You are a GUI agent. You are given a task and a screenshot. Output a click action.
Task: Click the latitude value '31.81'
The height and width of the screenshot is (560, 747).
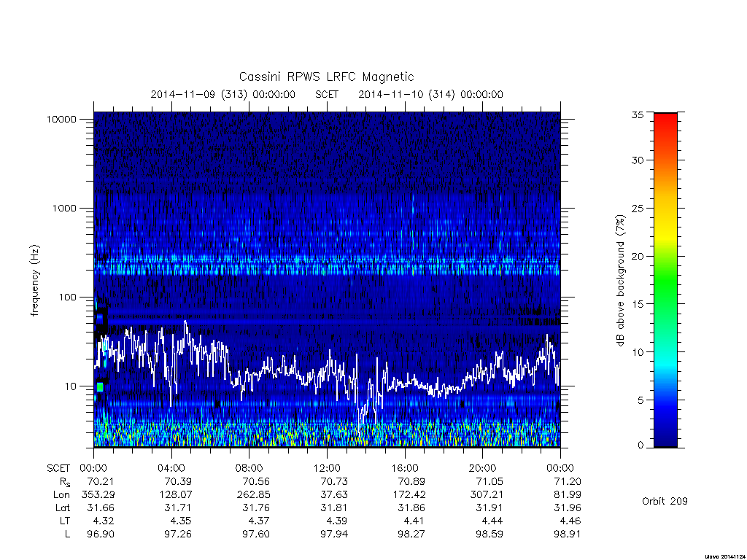(x=334, y=507)
